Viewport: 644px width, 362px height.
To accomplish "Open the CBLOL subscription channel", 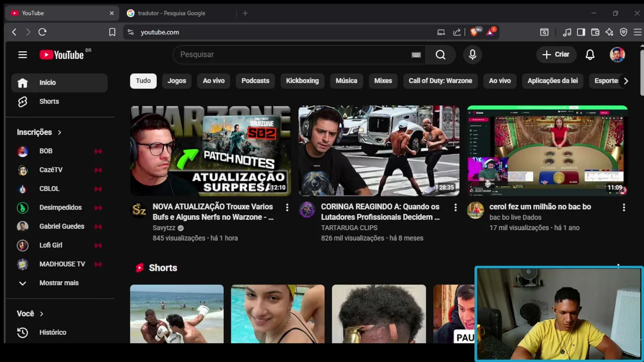I will click(59, 189).
